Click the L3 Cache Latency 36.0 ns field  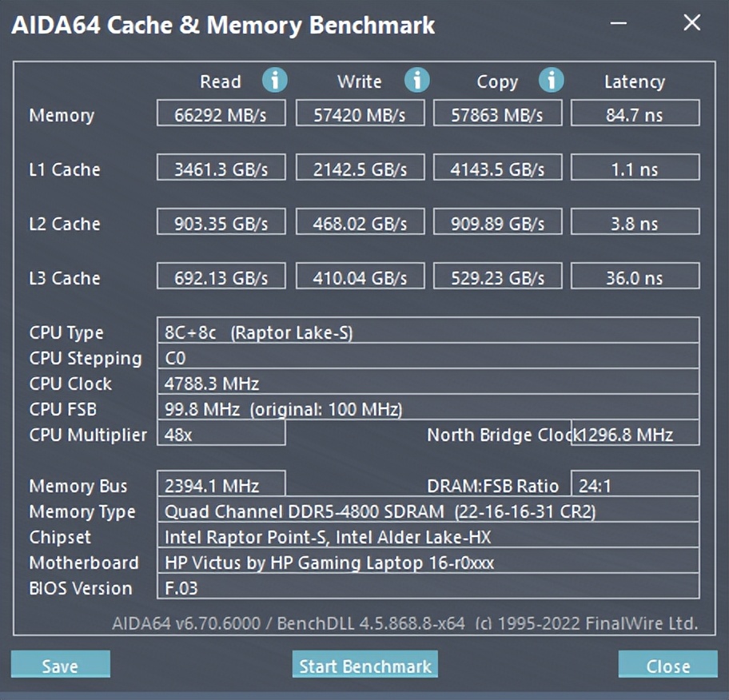(635, 276)
